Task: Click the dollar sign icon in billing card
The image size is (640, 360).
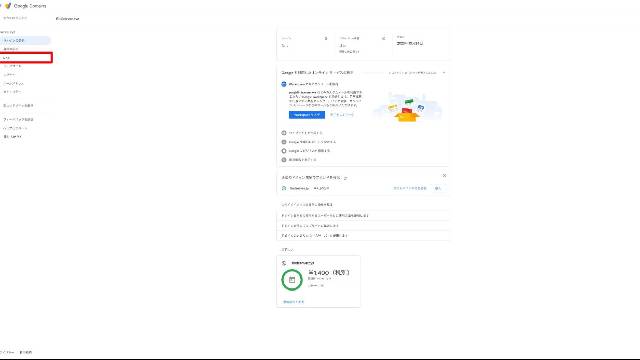Action: click(284, 263)
